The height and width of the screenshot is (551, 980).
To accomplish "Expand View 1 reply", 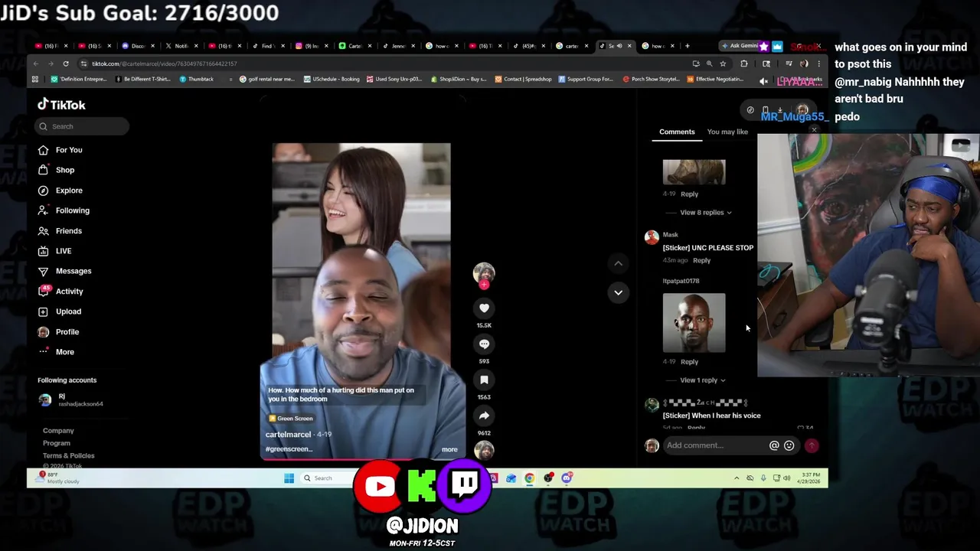I will coord(702,380).
